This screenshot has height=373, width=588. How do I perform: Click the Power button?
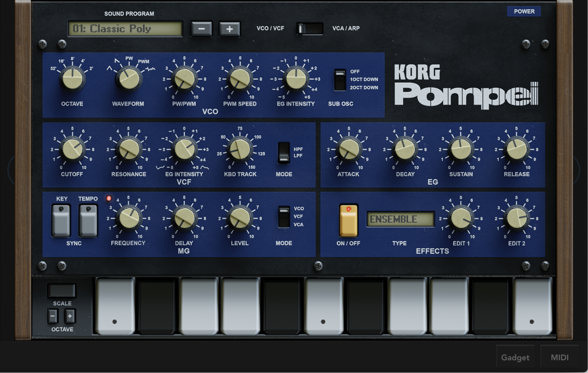tap(524, 11)
